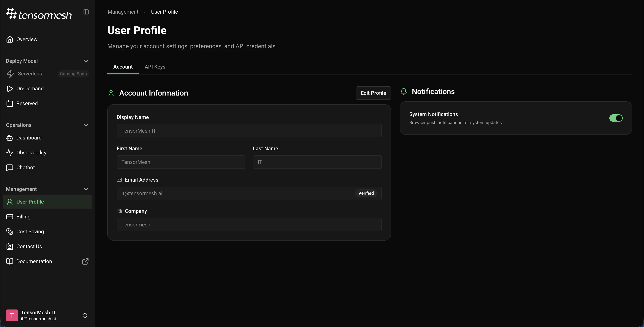
Task: Click the Serverless lightning icon
Action: 10,74
